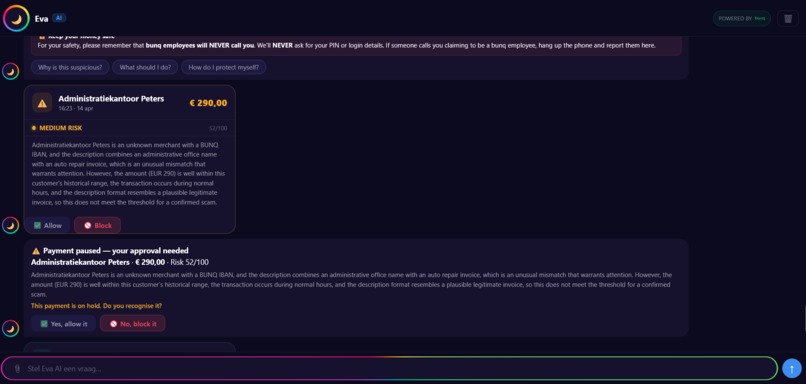The image size is (806, 384).
Task: Click 'No, block it' button
Action: coord(133,324)
